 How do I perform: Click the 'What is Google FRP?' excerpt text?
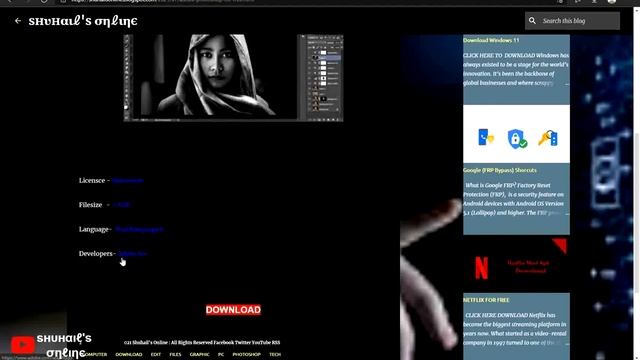click(514, 199)
